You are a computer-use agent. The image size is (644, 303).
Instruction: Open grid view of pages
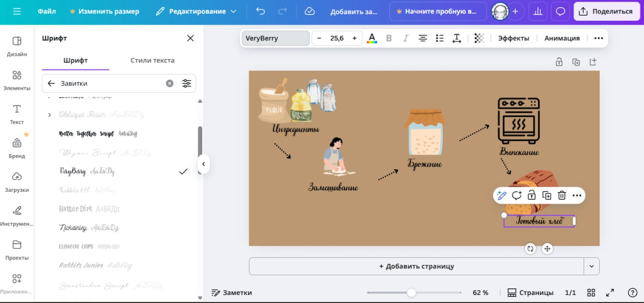point(592,292)
